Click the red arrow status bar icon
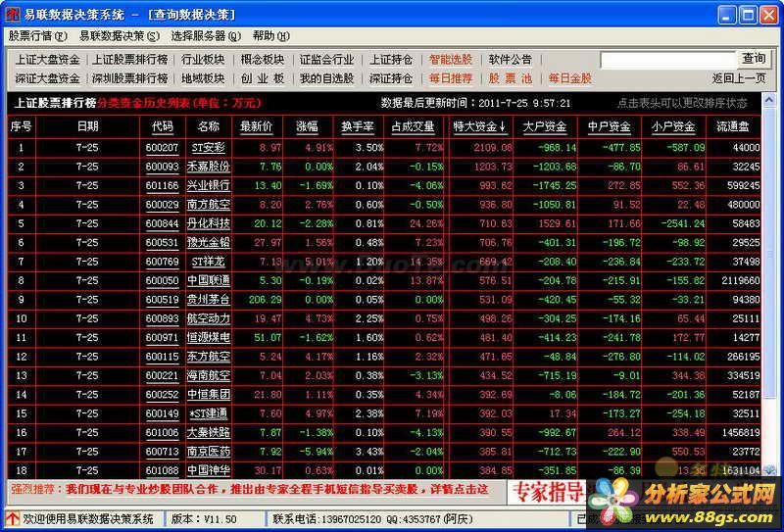This screenshot has width=784, height=532. coord(12,518)
